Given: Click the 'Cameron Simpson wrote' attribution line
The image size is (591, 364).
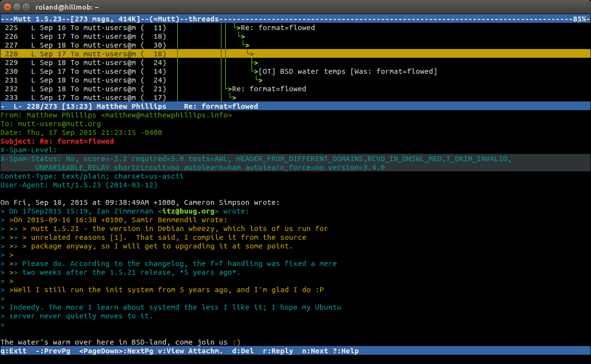Looking at the screenshot, I should tap(140, 202).
